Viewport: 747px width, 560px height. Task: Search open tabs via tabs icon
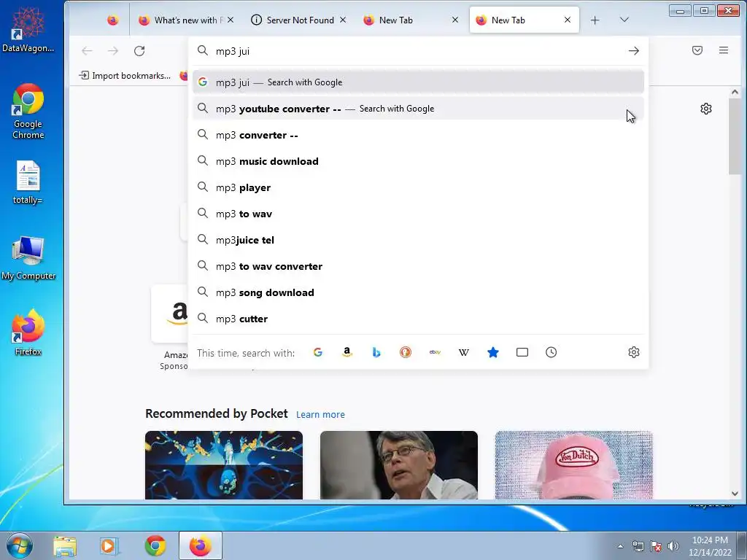pos(522,352)
